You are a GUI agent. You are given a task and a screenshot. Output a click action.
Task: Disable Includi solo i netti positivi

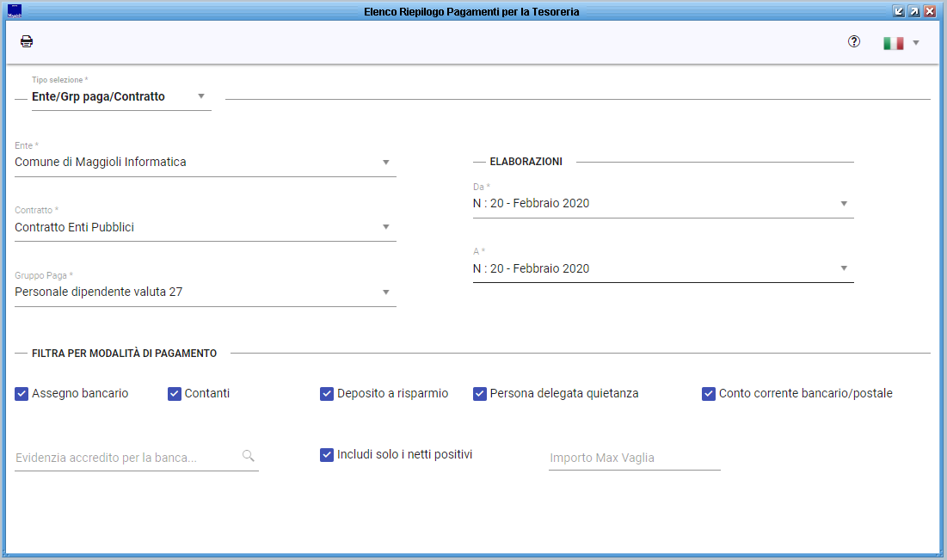click(x=327, y=455)
